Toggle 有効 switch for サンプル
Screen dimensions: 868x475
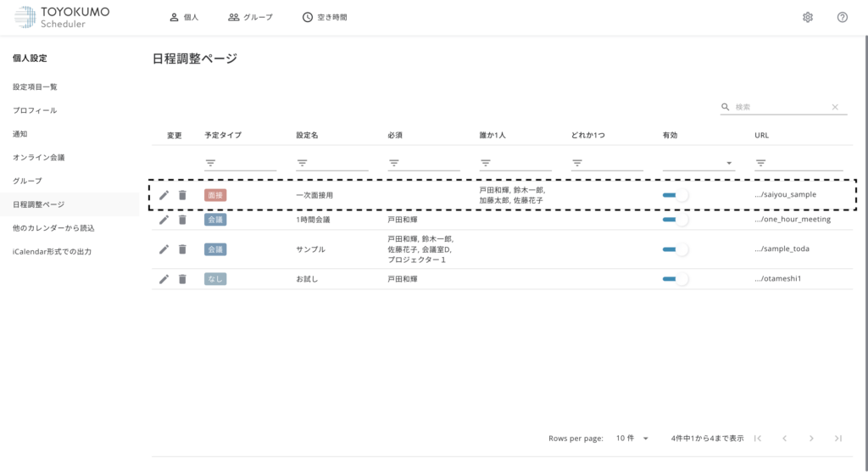676,249
